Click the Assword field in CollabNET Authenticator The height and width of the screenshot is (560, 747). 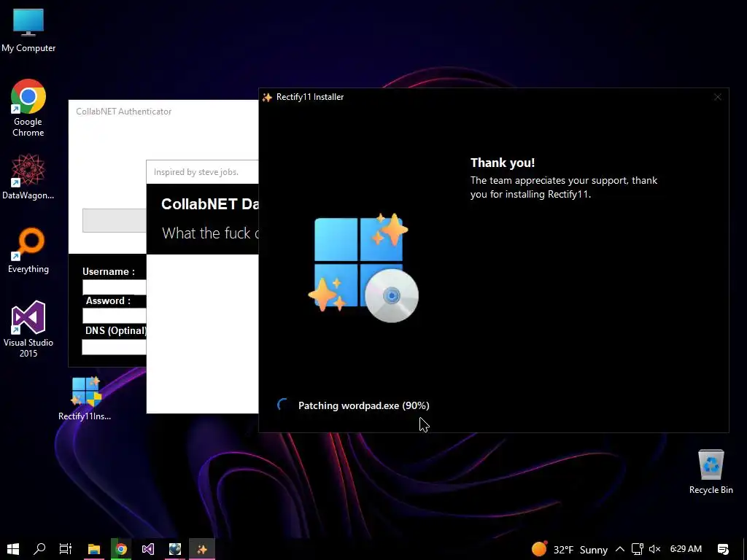[115, 316]
